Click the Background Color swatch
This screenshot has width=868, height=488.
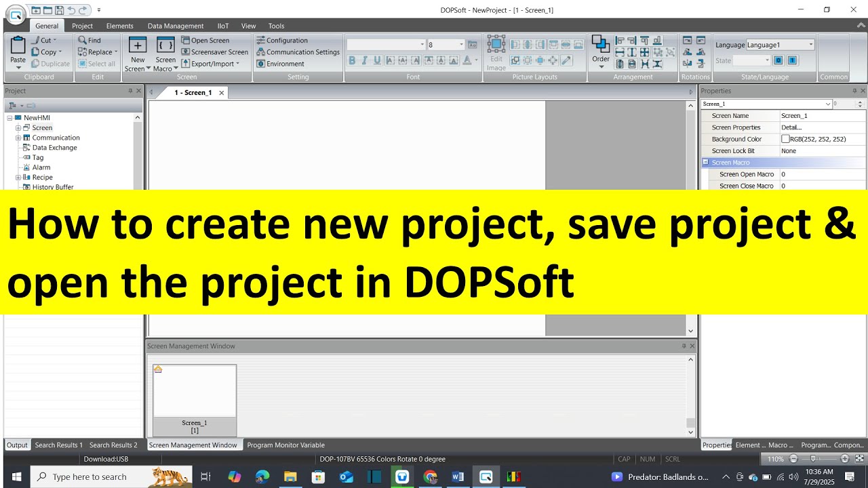pos(785,139)
